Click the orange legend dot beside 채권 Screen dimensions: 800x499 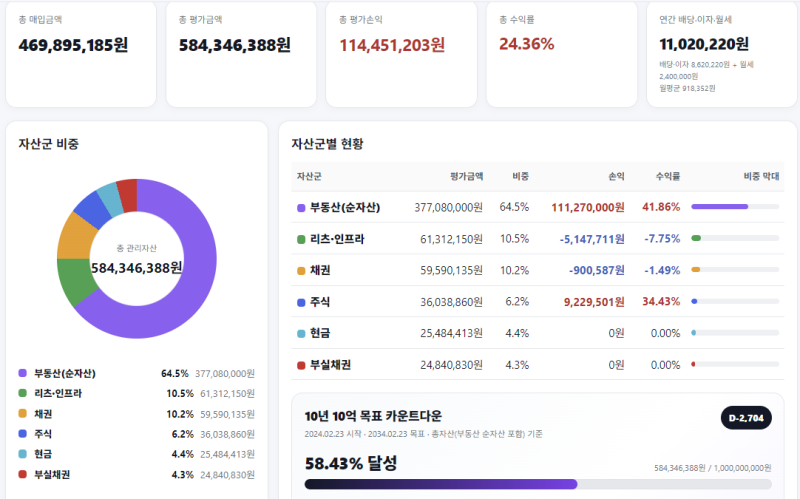(x=22, y=413)
